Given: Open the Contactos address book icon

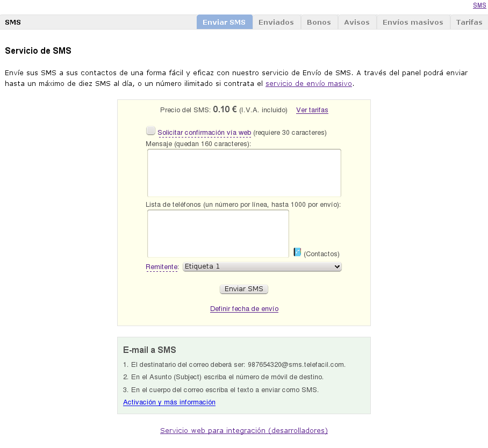Looking at the screenshot, I should click(297, 252).
